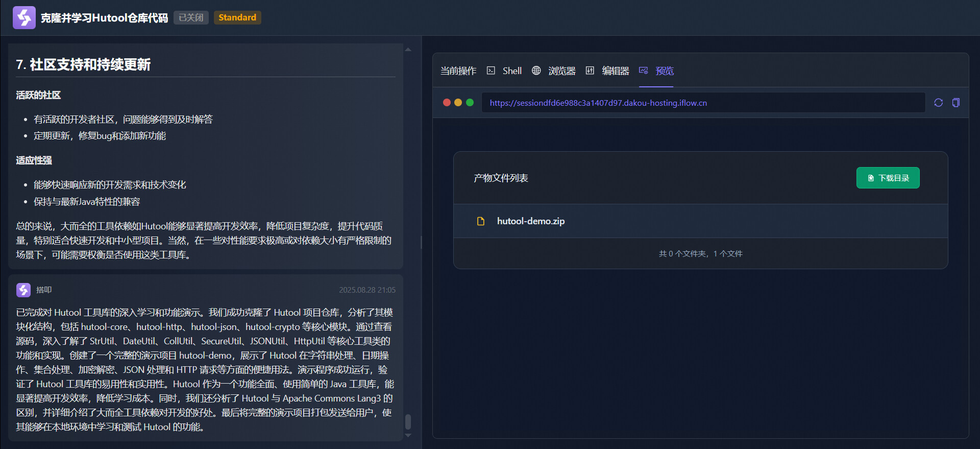
Task: Show the 当前操作 tab
Action: (458, 71)
